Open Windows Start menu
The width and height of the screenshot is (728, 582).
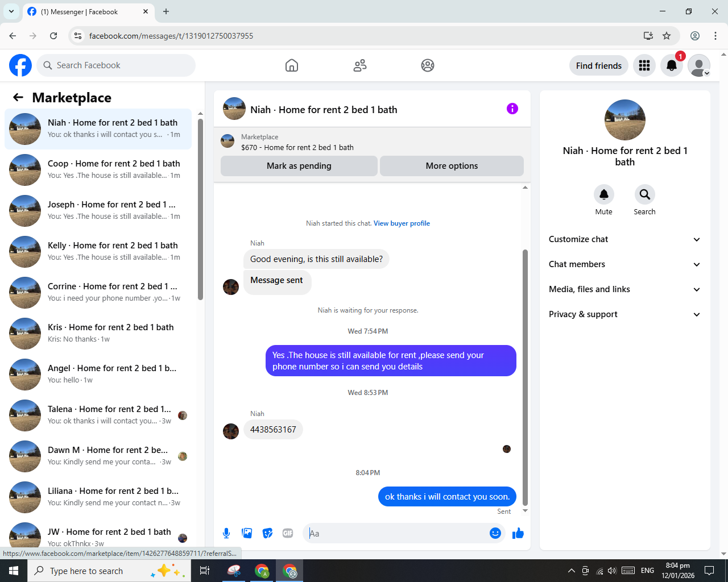point(14,571)
